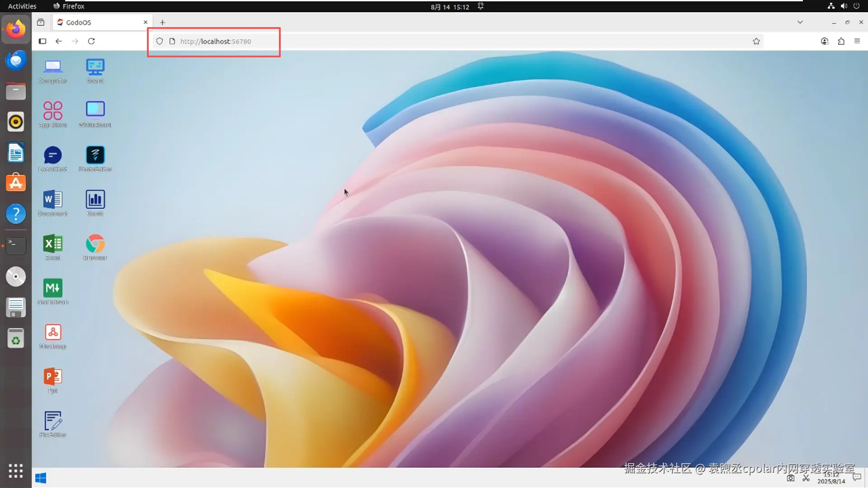Open the WhiteBoard app icon
This screenshot has height=488, width=868.
tap(95, 115)
